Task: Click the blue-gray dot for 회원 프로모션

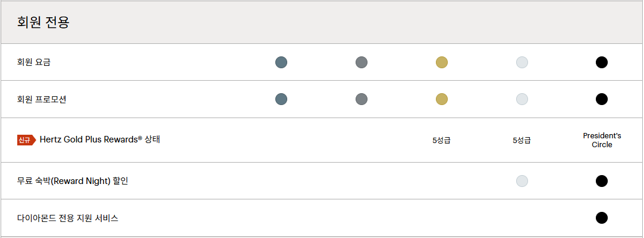Action: (281, 99)
